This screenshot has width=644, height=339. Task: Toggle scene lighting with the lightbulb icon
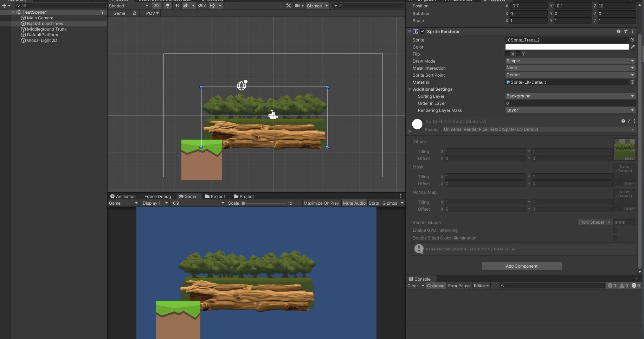click(168, 6)
